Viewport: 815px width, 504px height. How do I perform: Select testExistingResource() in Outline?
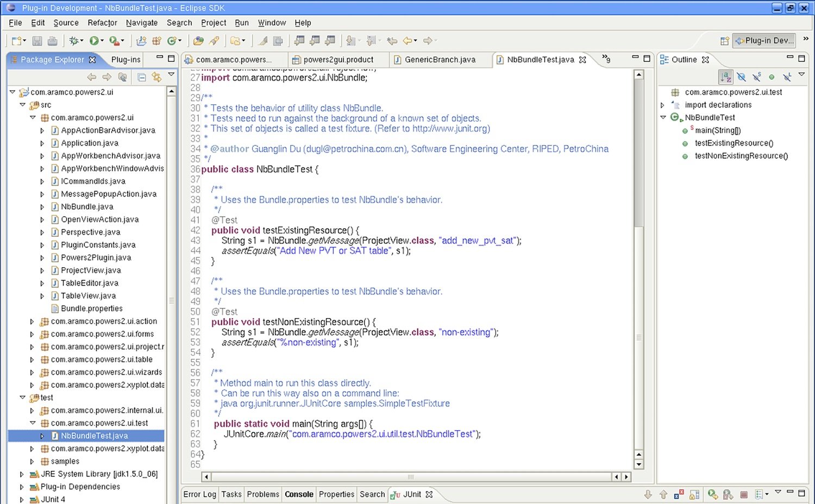(x=733, y=143)
